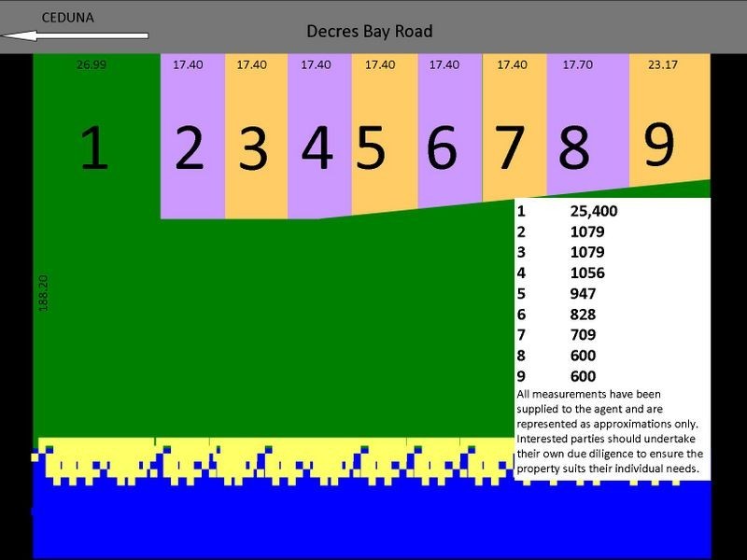Click the 25,400 area value
This screenshot has height=560, width=747.
594,211
